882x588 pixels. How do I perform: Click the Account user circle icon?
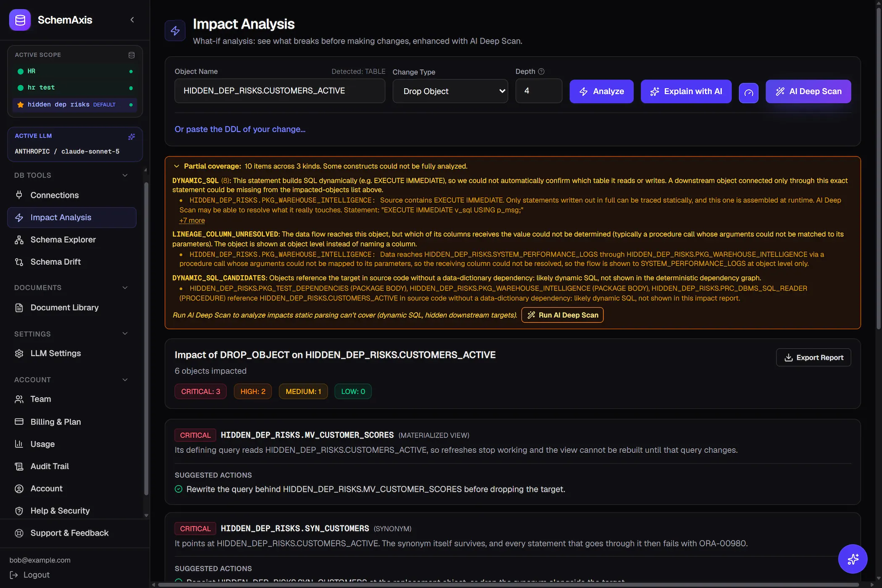pyautogui.click(x=19, y=488)
